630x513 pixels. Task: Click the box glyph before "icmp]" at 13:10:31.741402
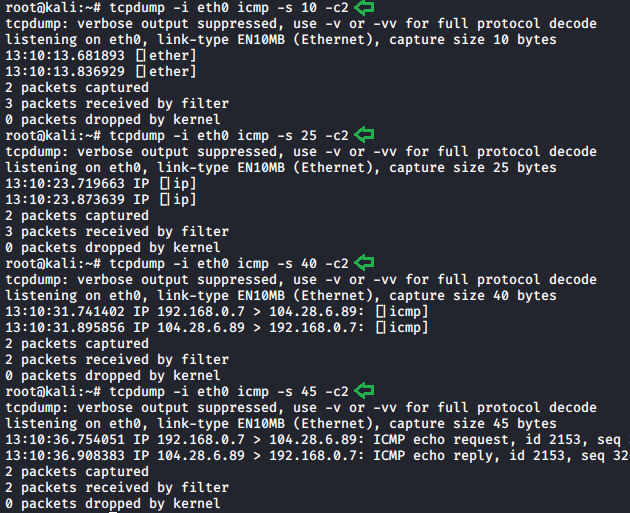click(x=380, y=311)
